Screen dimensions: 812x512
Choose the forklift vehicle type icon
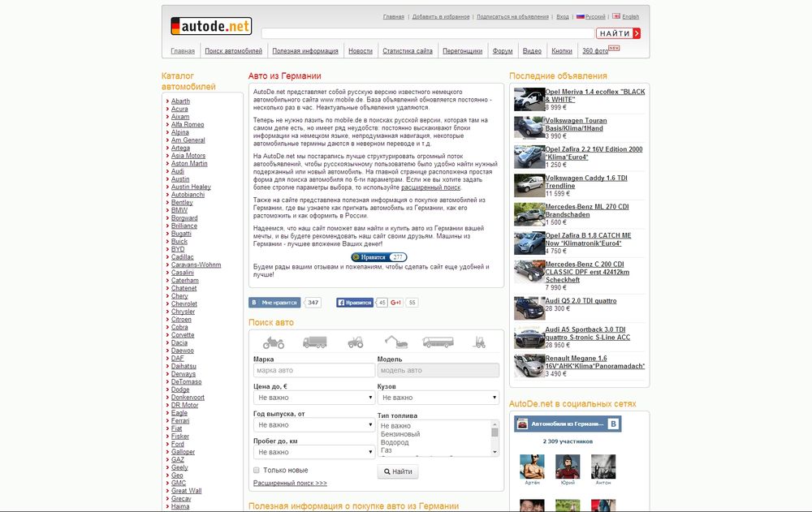coord(479,342)
